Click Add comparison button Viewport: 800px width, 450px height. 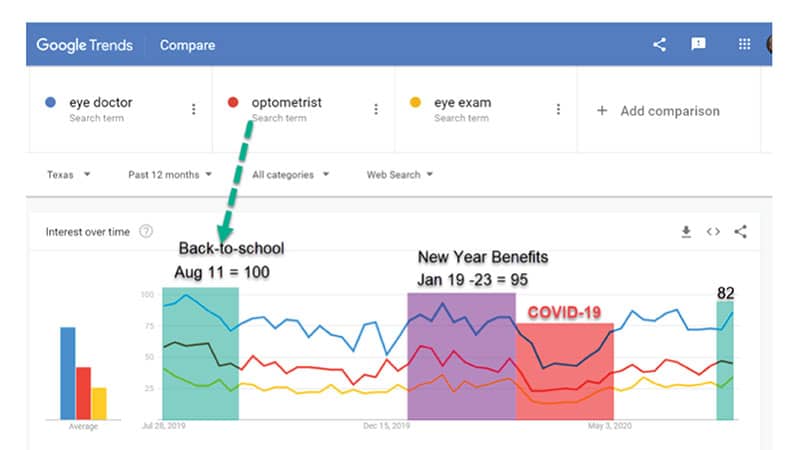click(658, 111)
